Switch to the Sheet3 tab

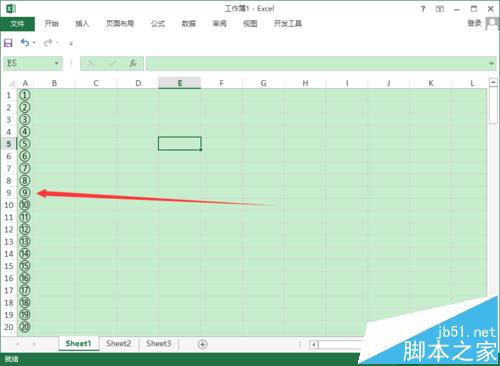point(159,344)
